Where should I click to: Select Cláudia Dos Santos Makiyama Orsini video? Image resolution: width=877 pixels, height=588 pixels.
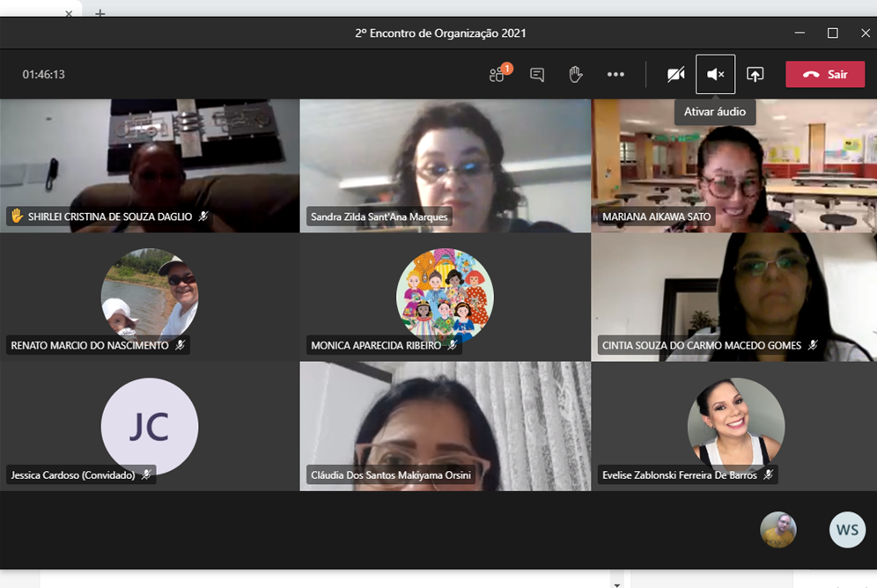click(446, 426)
